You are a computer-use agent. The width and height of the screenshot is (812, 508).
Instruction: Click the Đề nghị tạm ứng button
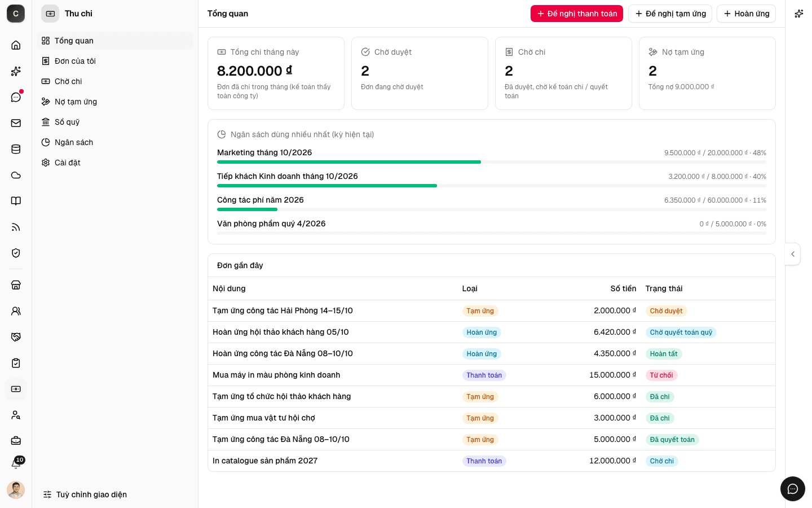click(670, 14)
